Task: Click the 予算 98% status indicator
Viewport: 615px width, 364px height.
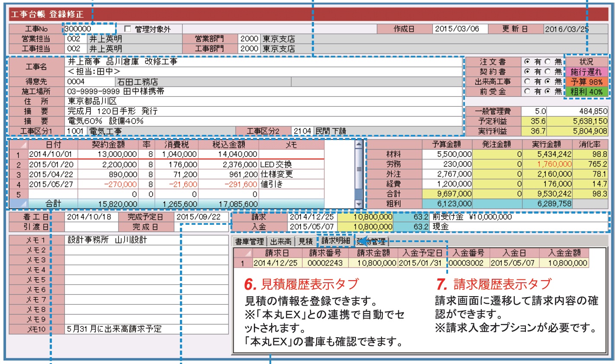Action: [x=586, y=82]
